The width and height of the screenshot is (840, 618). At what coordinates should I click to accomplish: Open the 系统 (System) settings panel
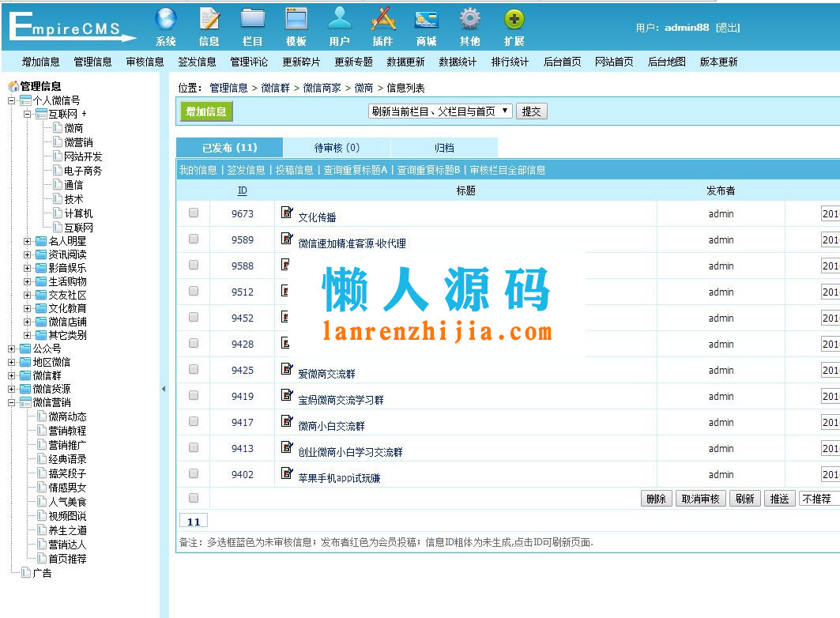coord(164,24)
